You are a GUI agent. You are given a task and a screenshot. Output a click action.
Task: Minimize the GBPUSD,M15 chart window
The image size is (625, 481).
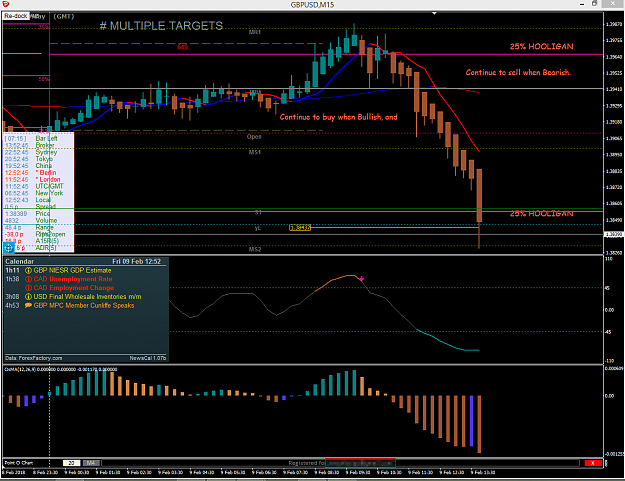pos(582,4)
